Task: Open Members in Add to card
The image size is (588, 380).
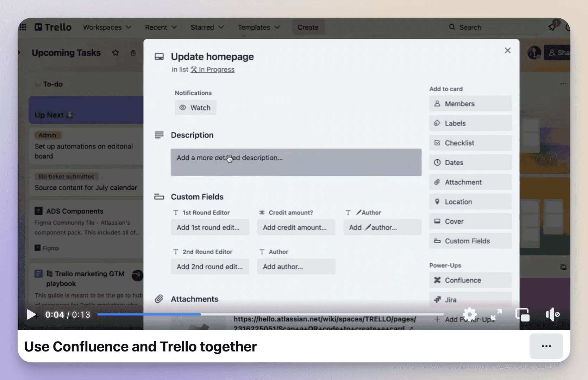Action: (x=470, y=104)
